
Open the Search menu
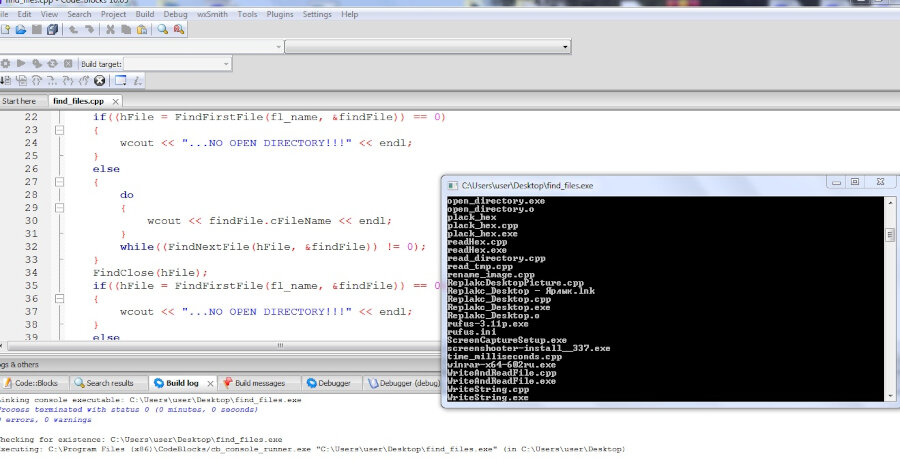coord(79,14)
